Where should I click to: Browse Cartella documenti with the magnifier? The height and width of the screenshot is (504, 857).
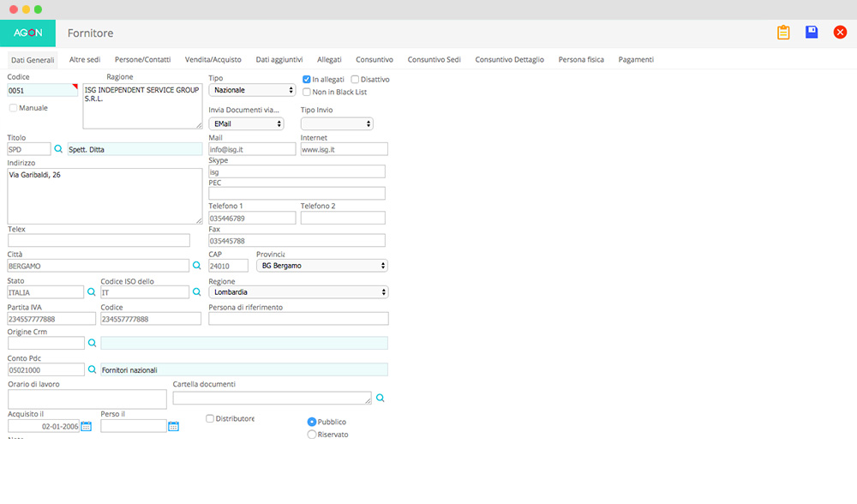tap(381, 398)
